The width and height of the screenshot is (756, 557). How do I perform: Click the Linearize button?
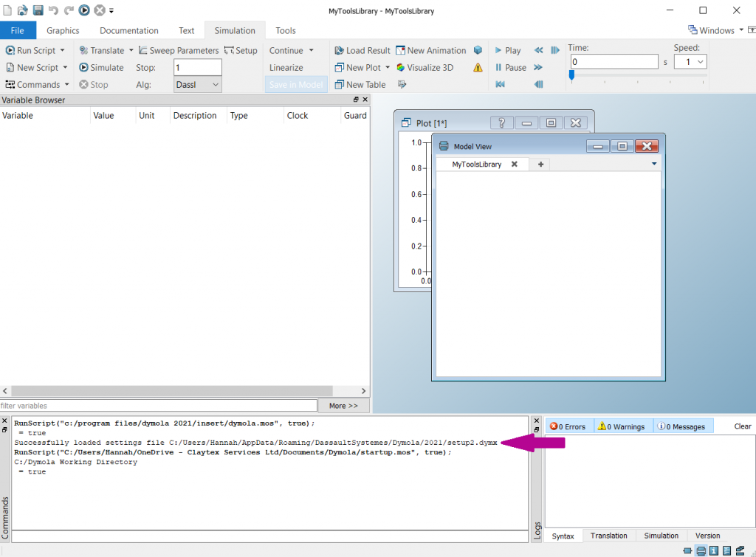pos(286,67)
